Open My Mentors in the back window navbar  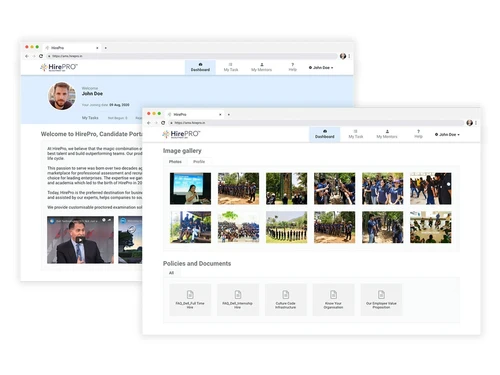click(x=261, y=67)
